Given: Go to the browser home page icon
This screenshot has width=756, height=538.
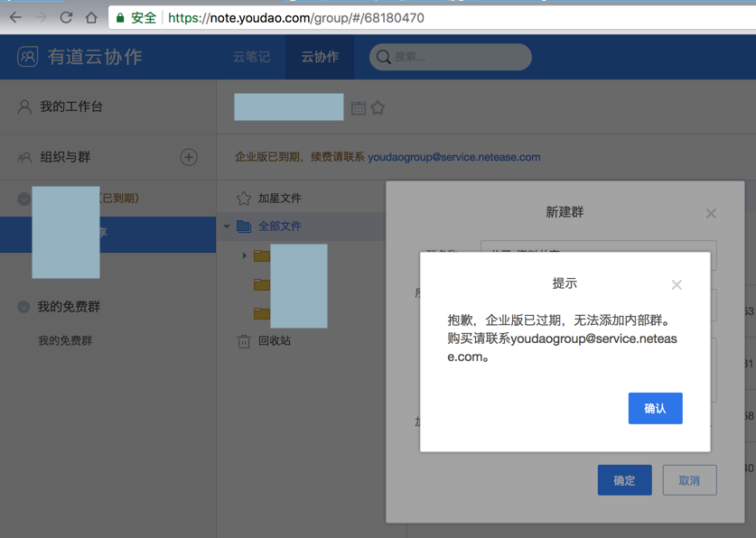Looking at the screenshot, I should click(x=91, y=18).
